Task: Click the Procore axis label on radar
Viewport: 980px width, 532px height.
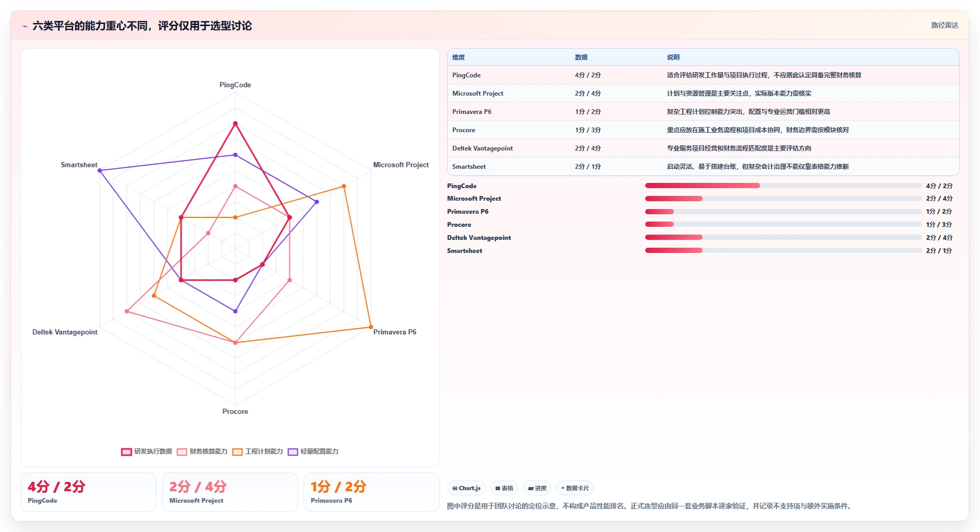Action: point(235,411)
